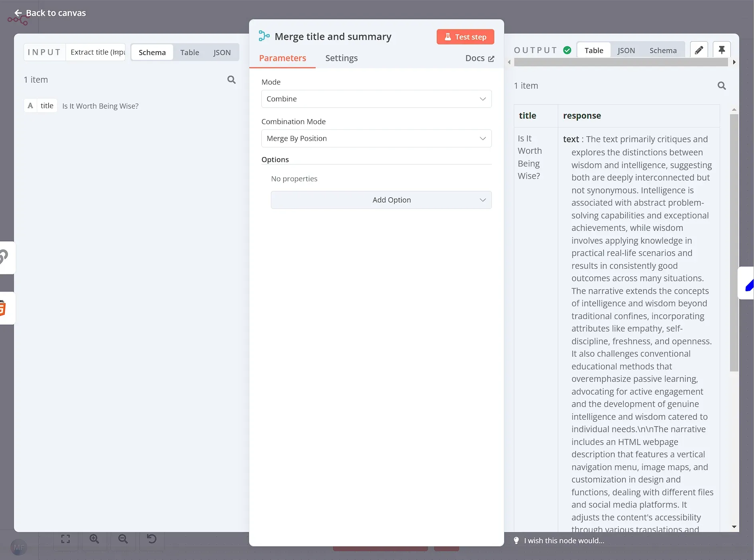The height and width of the screenshot is (560, 754).
Task: Click the lightbulb feedback icon
Action: (516, 540)
